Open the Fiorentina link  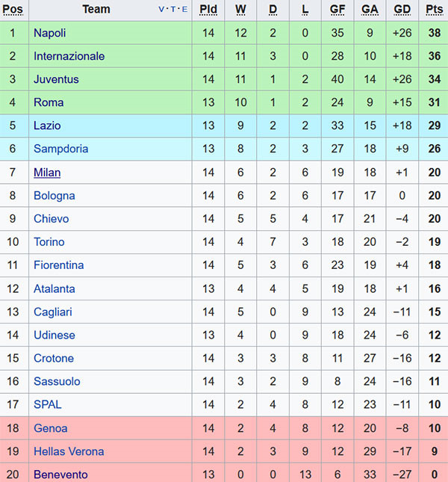pos(58,265)
